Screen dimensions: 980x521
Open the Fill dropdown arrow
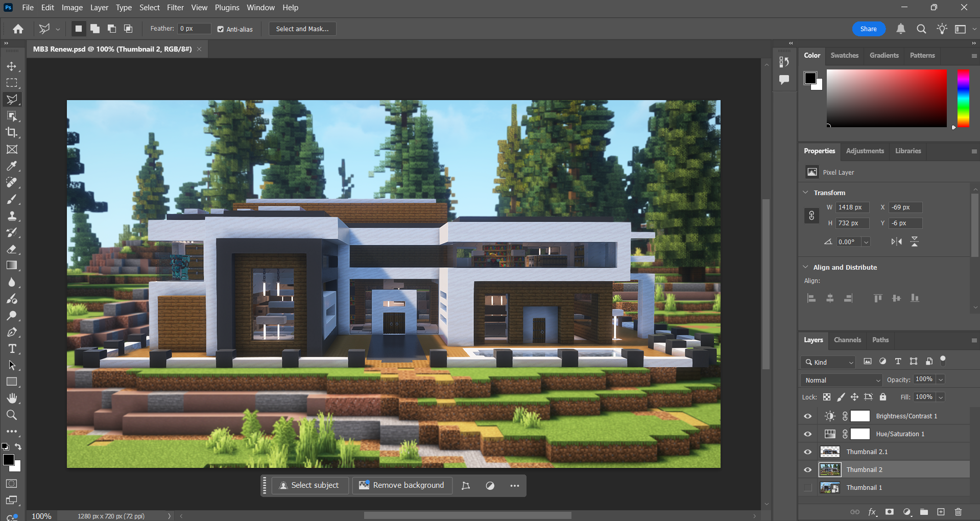[941, 397]
